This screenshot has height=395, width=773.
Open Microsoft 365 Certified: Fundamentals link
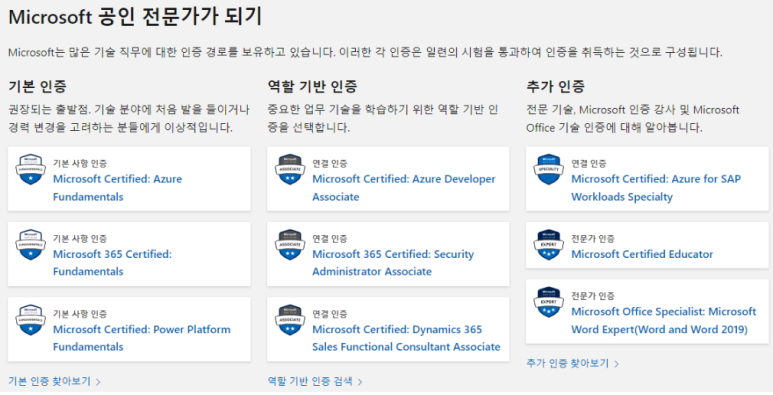(112, 263)
